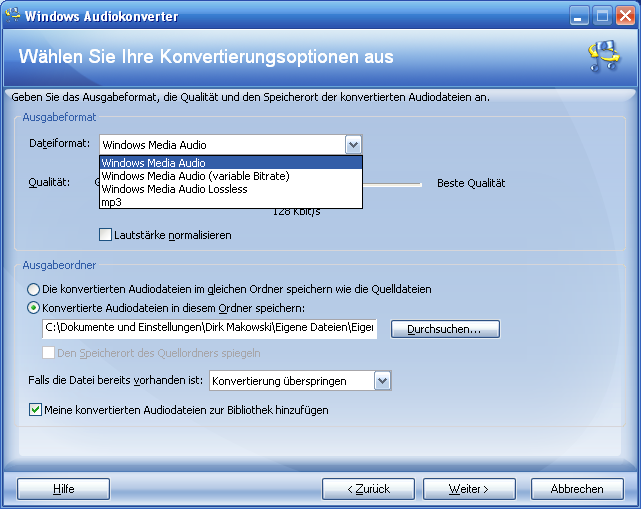Collapse the Dateiformat dropdown arrow
Viewport: 641px width, 509px height.
tap(353, 145)
